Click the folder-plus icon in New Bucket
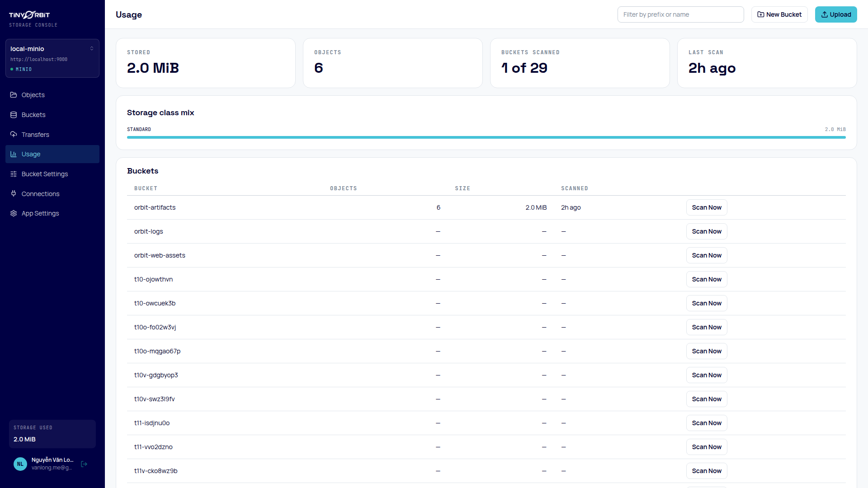This screenshot has height=488, width=868. [761, 14]
